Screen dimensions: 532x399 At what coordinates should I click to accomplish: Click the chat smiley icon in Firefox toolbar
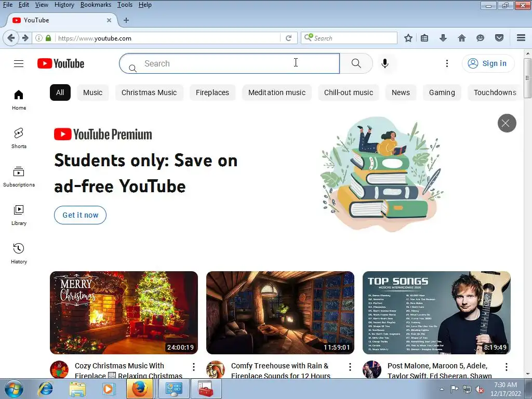pos(480,38)
